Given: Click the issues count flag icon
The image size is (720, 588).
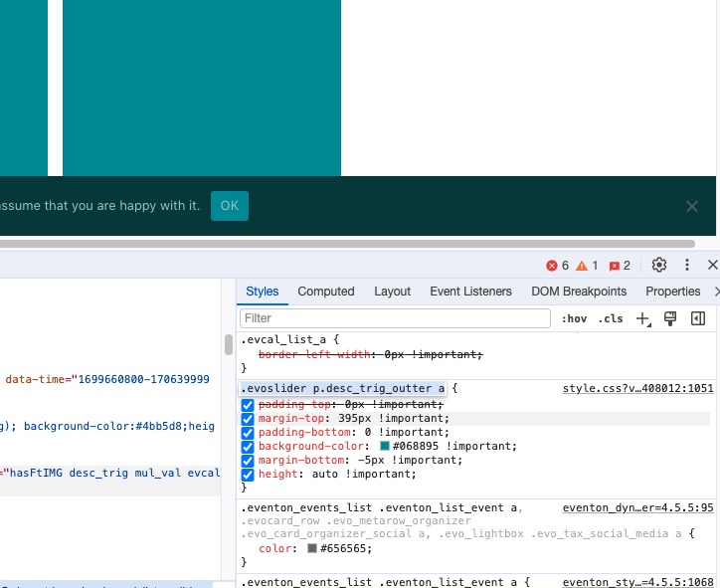Looking at the screenshot, I should tap(614, 266).
